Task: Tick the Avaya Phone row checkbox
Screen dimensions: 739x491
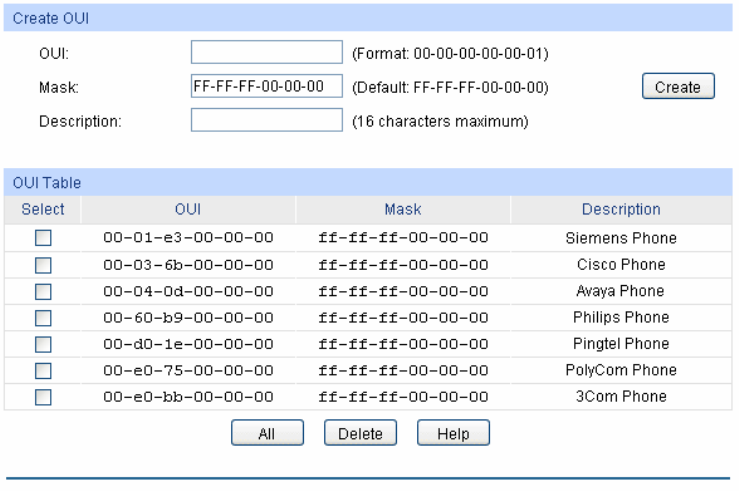Action: [43, 291]
